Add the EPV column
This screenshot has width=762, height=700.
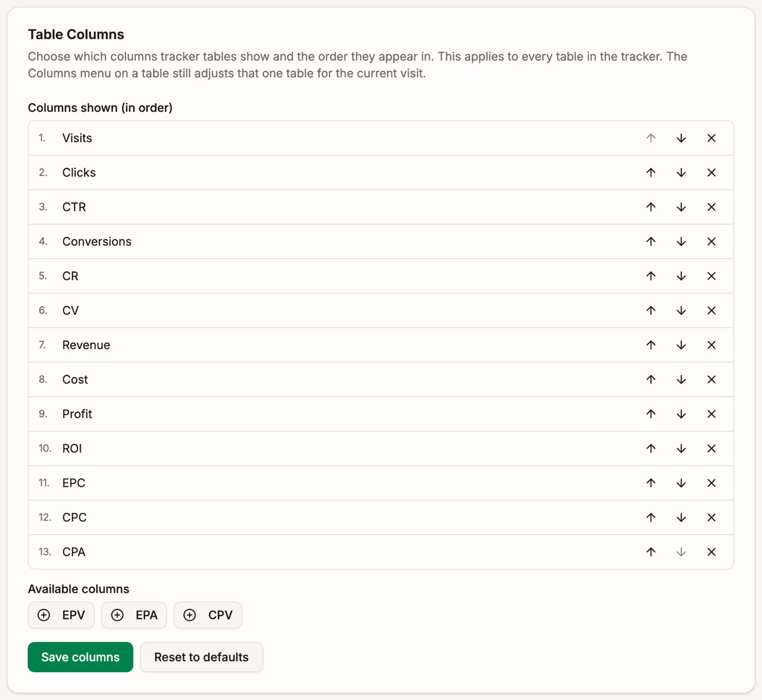pos(61,615)
